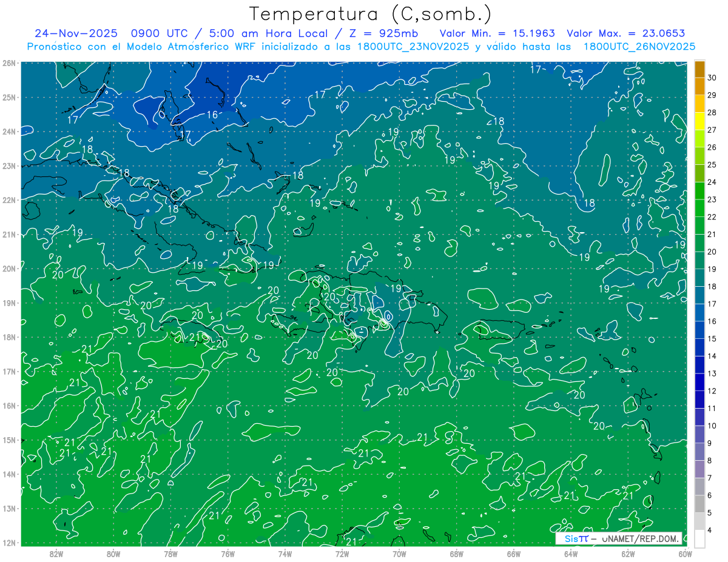Click the color scale label "30"

[712, 78]
